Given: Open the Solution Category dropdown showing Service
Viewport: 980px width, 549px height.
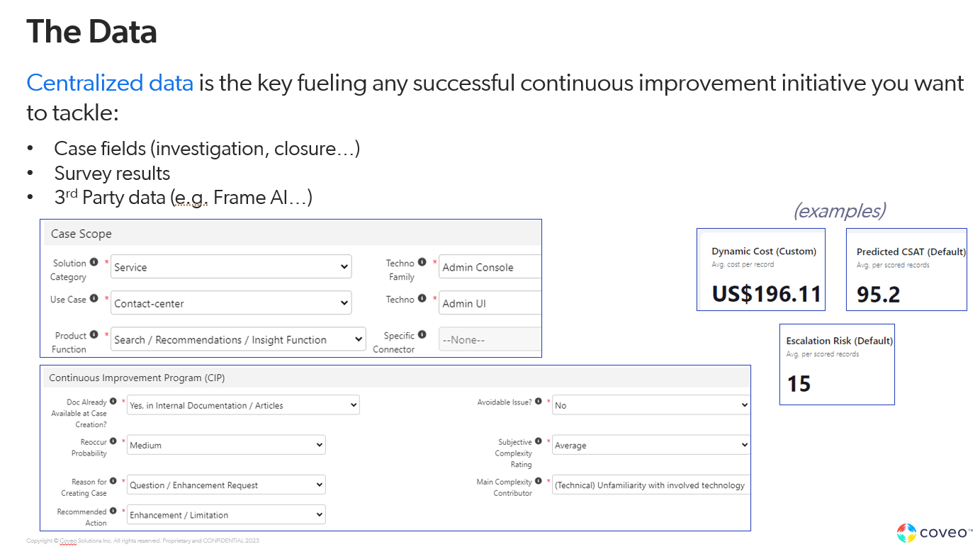Looking at the screenshot, I should coord(232,267).
